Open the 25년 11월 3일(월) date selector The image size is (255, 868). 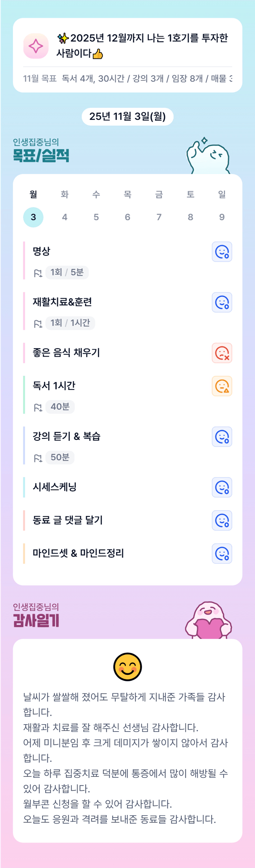[x=128, y=117]
